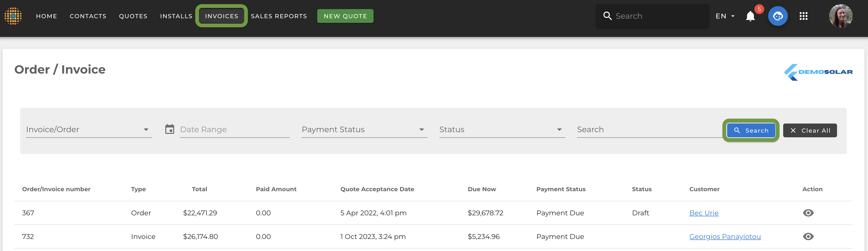Go to the Home tab
This screenshot has height=251, width=868.
pos(46,16)
